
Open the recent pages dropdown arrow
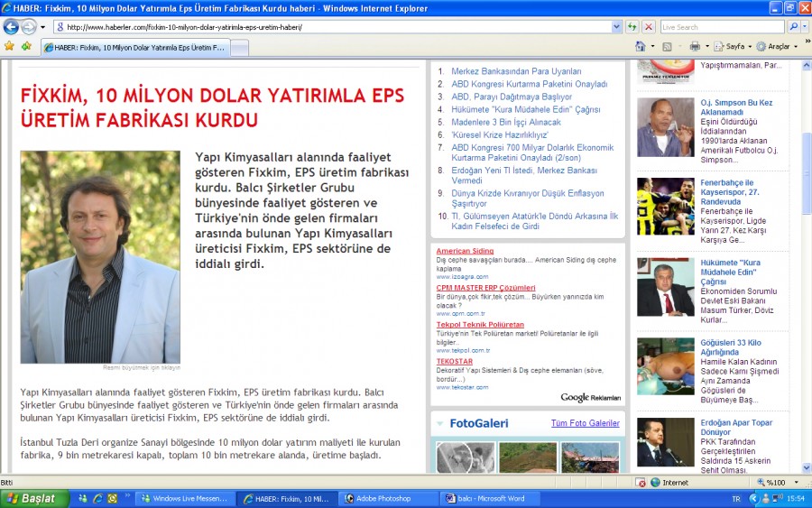[43, 27]
